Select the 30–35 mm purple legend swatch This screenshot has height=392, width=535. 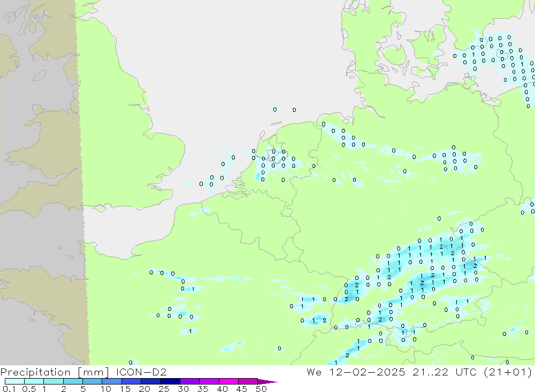pyautogui.click(x=189, y=381)
